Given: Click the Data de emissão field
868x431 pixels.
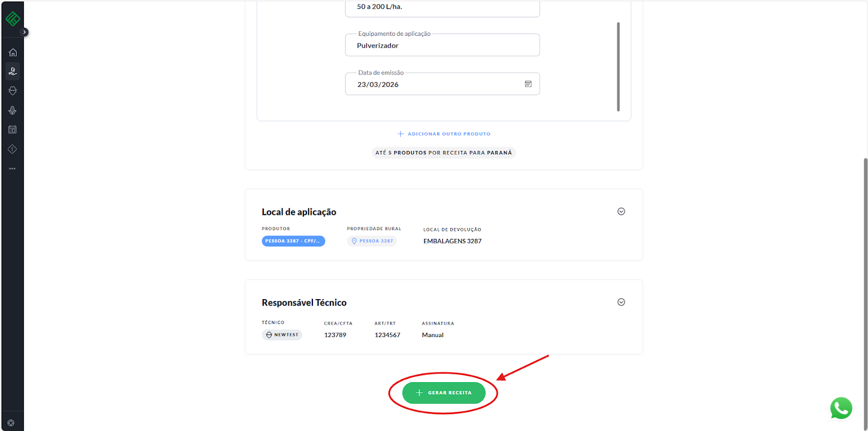Looking at the screenshot, I should (434, 85).
